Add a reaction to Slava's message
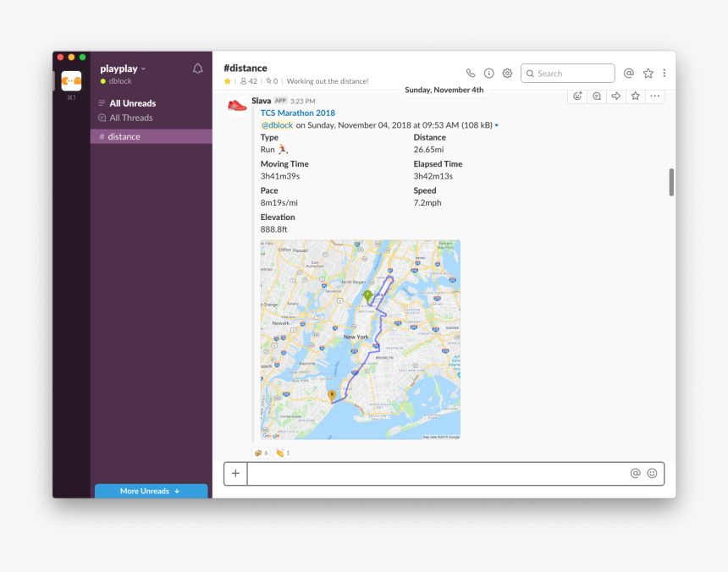 [577, 96]
